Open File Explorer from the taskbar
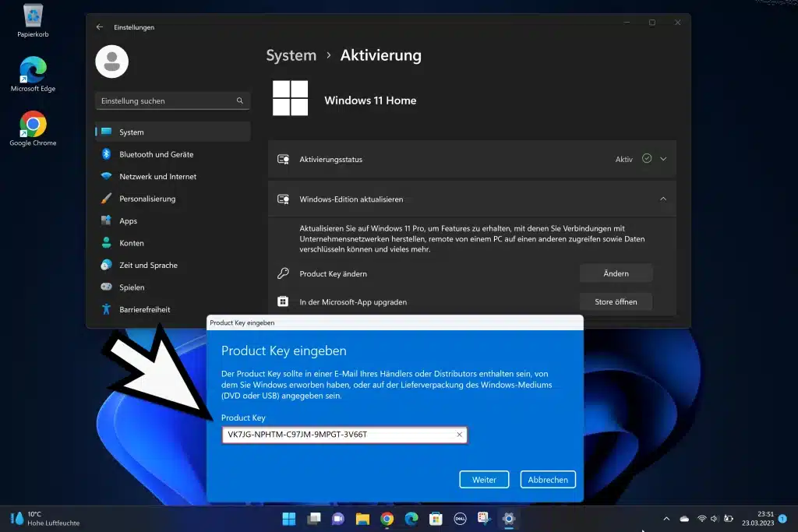 pos(362,519)
